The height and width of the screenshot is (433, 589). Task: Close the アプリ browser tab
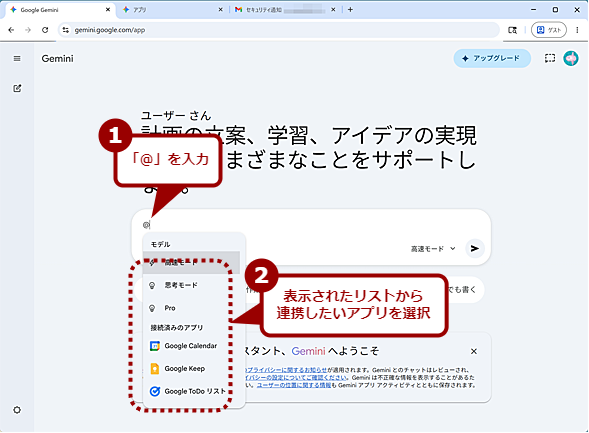click(220, 10)
